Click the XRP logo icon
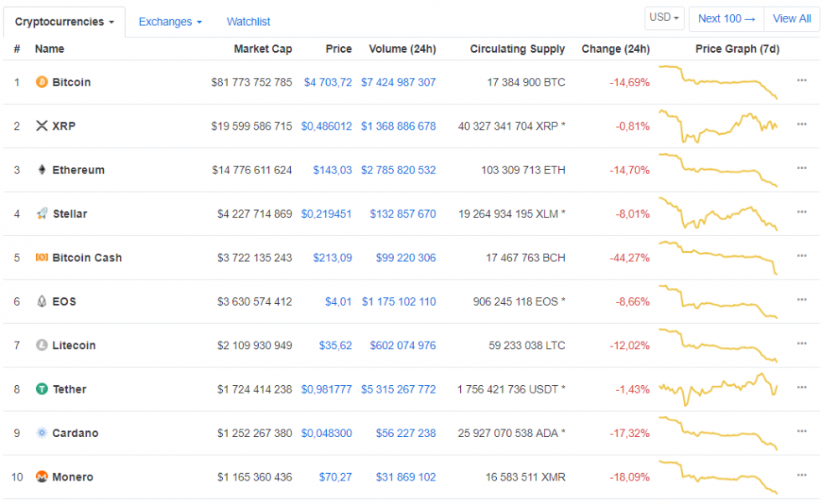Screen dimensions: 838x504 pyautogui.click(x=42, y=126)
